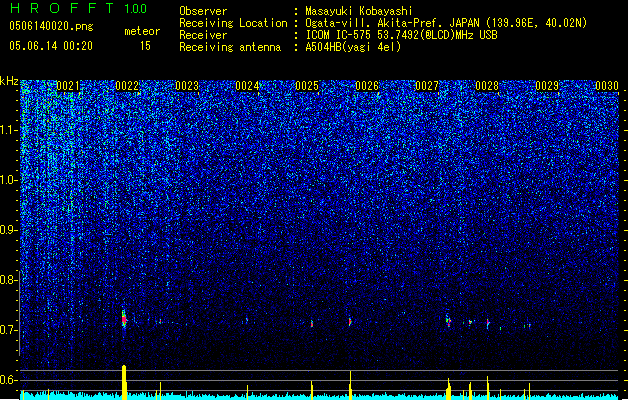Click the 0023 time marker
The width and height of the screenshot is (629, 400).
point(187,86)
